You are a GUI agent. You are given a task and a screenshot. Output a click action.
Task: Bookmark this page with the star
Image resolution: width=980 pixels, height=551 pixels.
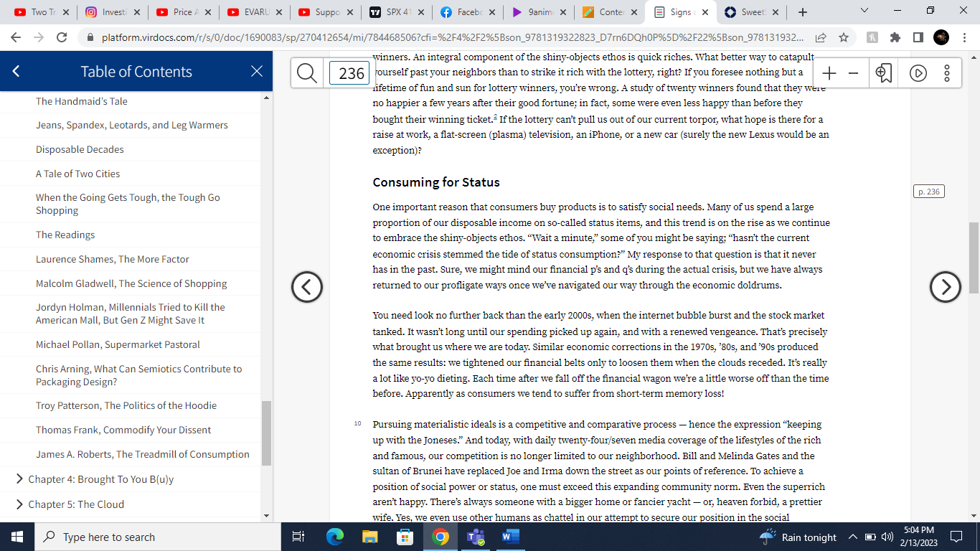pos(844,37)
